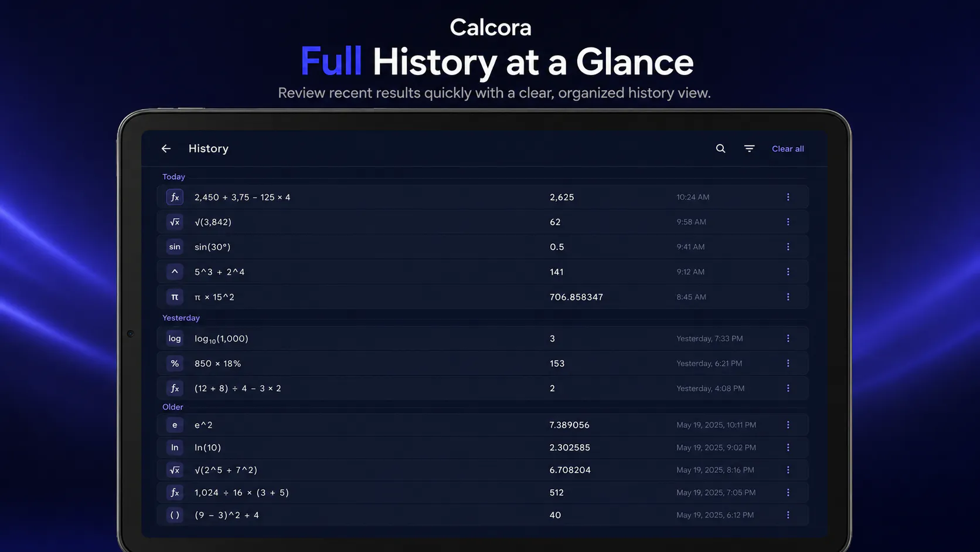The height and width of the screenshot is (552, 980).
Task: Click the ln icon beside ln(10)
Action: coord(175,448)
